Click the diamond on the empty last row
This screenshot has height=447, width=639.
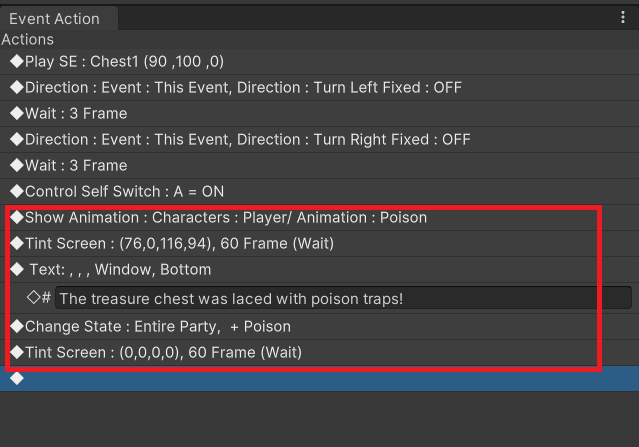click(x=16, y=378)
